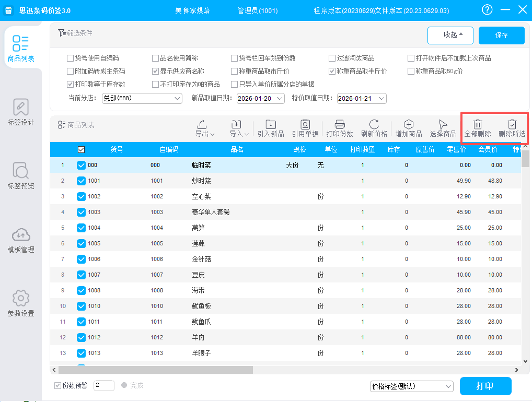
Task: Enable the 货号使用自编码 checkbox
Action: click(71, 58)
